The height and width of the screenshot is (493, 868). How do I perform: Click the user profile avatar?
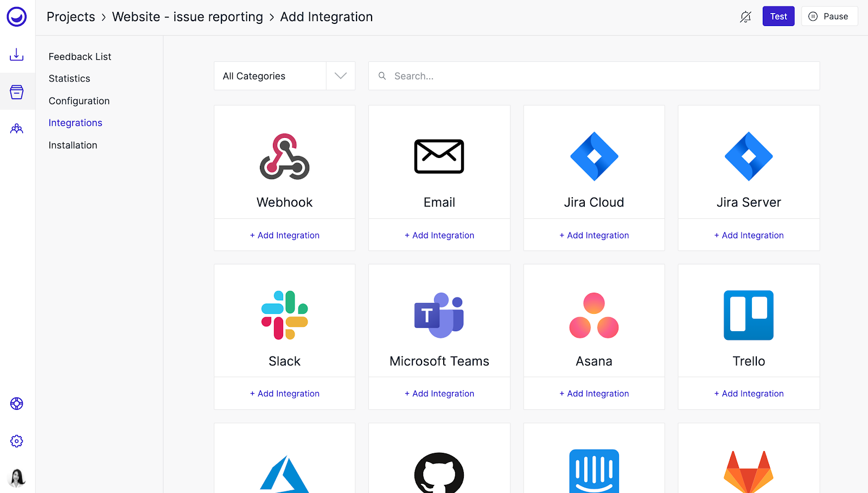[17, 478]
